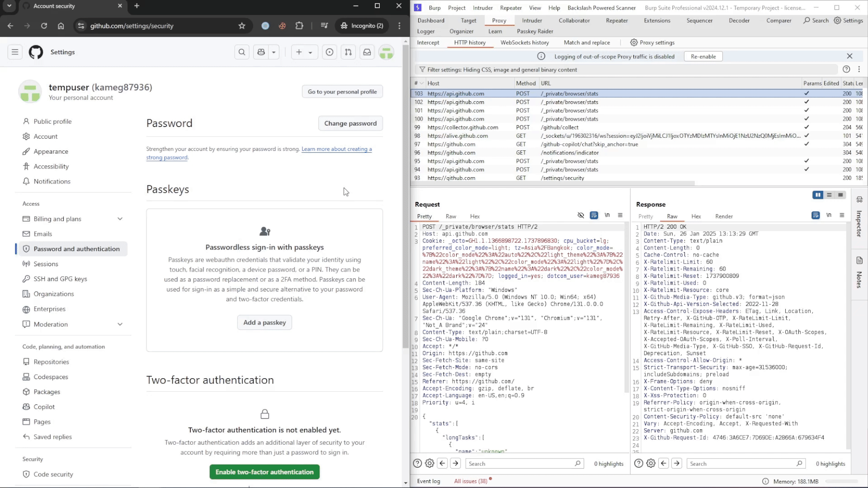Switch to the Repeater tab in Burp
Image resolution: width=868 pixels, height=488 pixels.
click(x=617, y=20)
